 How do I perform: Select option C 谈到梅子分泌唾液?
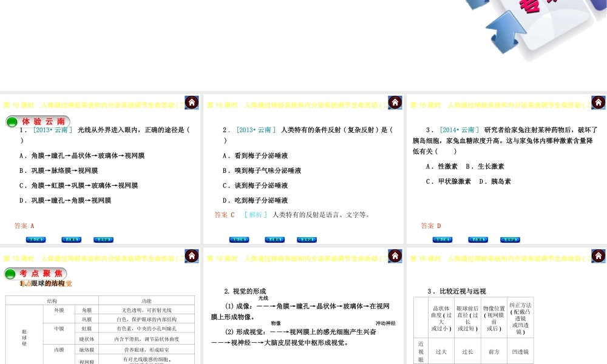[255, 185]
